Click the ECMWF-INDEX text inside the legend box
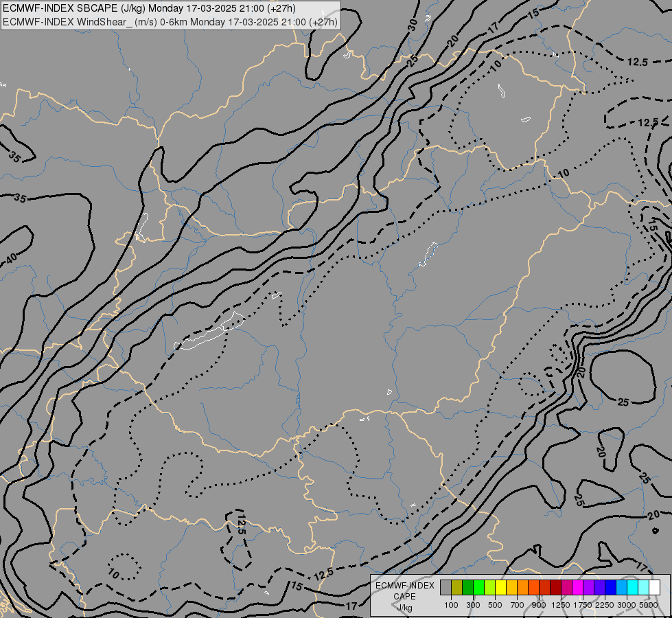The width and height of the screenshot is (672, 618). 404,586
